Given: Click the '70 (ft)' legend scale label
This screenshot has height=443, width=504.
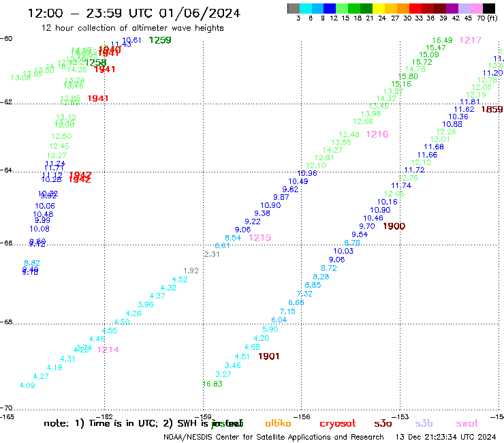Looking at the screenshot, I should tap(487, 18).
